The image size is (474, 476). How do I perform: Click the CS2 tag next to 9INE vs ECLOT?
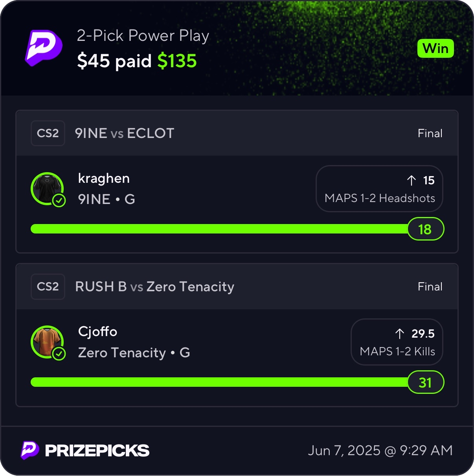click(x=48, y=133)
